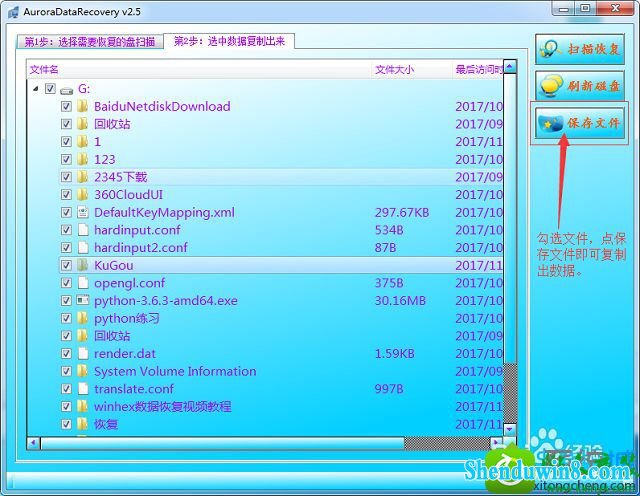Screen dimensions: 640x496
Task: Click the 360CloudUI folder icon
Action: click(x=82, y=195)
